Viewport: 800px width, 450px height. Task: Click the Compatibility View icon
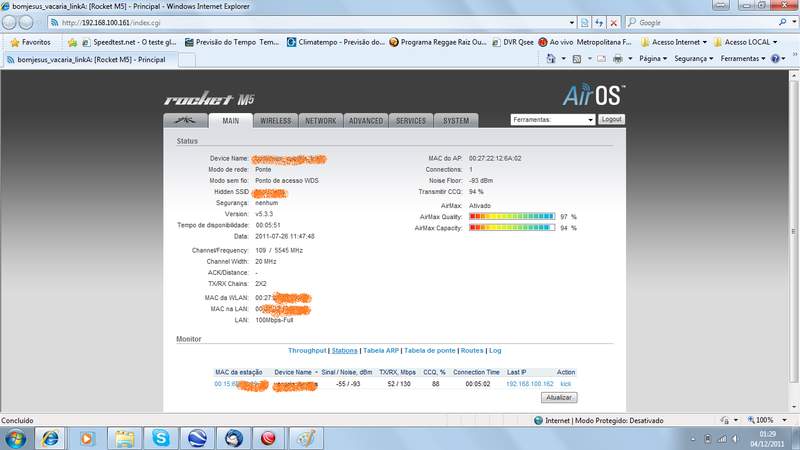tap(585, 22)
